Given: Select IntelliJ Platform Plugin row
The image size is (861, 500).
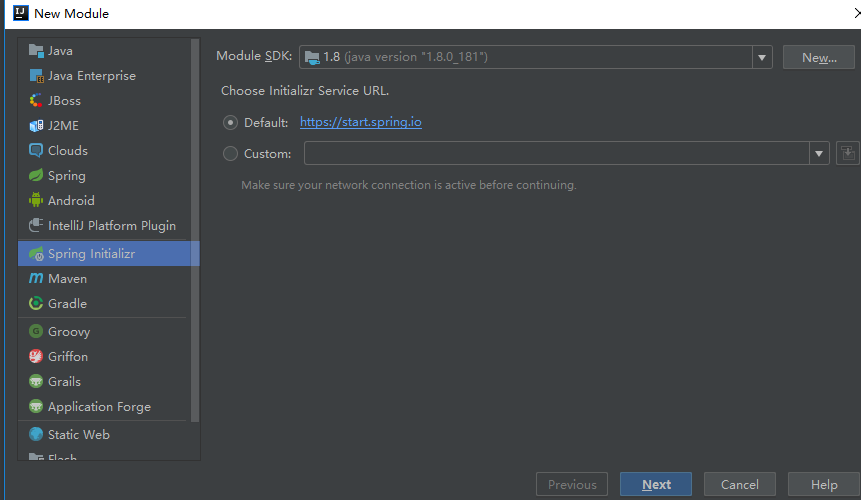Looking at the screenshot, I should pos(104,225).
